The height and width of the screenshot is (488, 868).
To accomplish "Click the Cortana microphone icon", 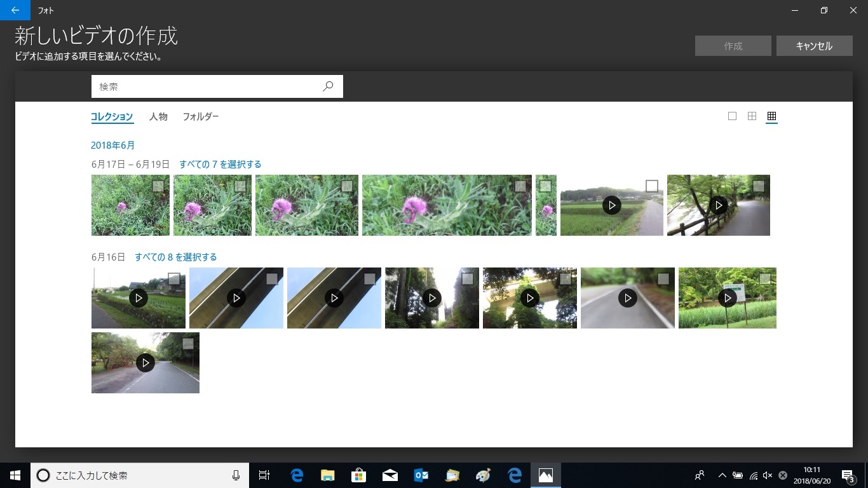I will (236, 475).
